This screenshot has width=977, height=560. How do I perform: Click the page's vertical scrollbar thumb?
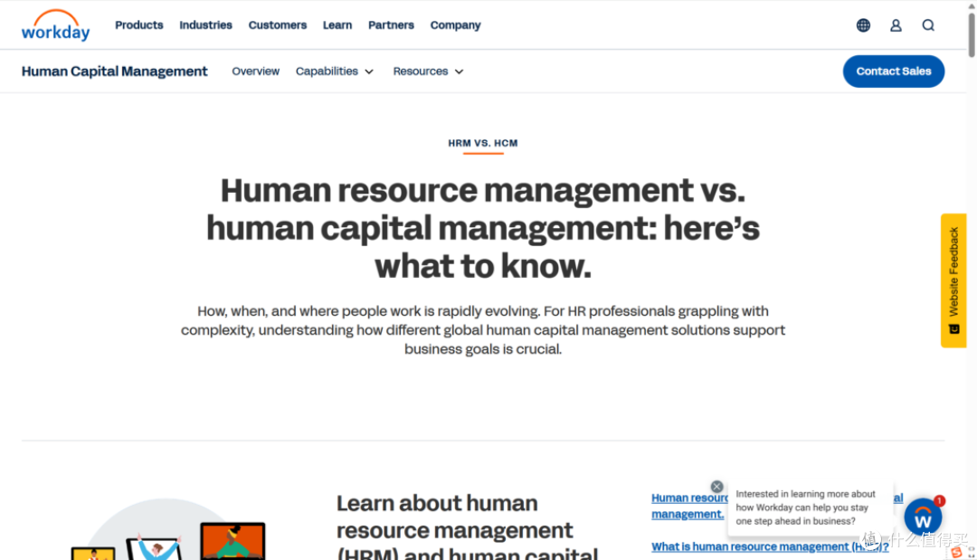click(972, 34)
